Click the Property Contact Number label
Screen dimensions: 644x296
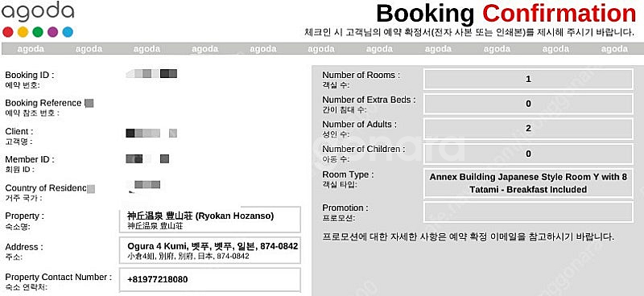(x=58, y=277)
